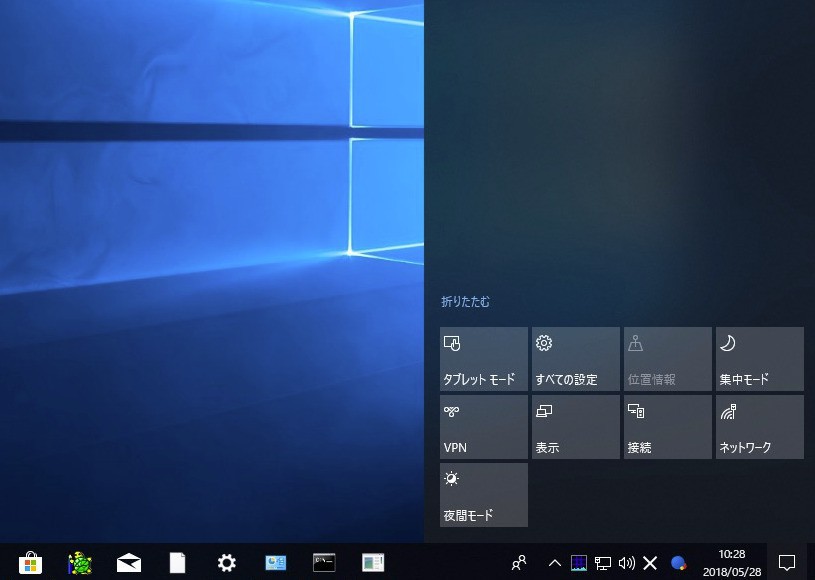Open Control Panel icon in taskbar
Image resolution: width=815 pixels, height=580 pixels.
tap(275, 563)
